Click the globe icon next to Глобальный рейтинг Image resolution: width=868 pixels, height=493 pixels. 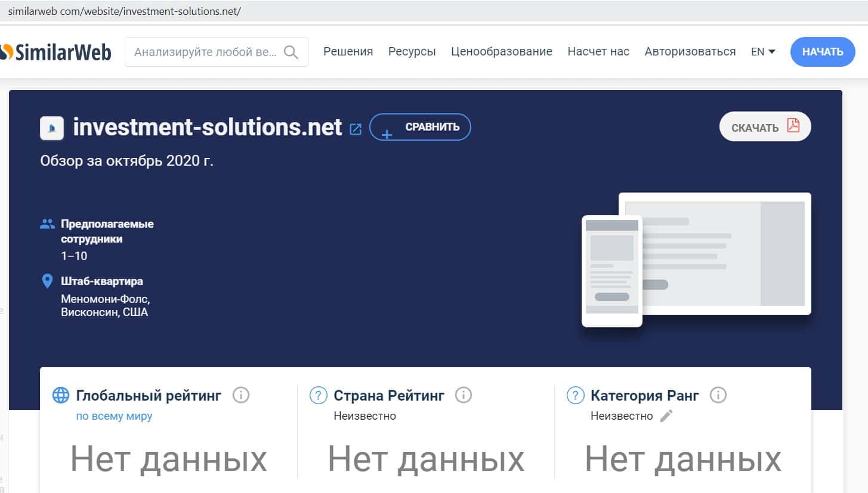click(x=61, y=395)
